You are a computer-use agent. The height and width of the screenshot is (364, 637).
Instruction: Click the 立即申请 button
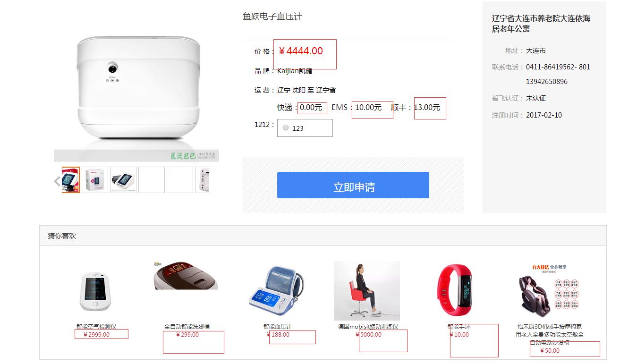[x=353, y=185]
